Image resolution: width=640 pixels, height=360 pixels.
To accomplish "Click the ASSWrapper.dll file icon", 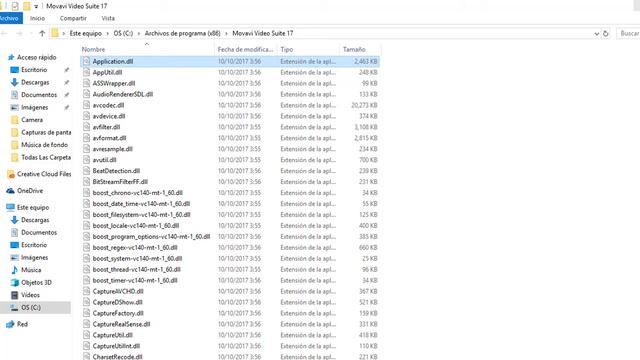I will coord(86,83).
